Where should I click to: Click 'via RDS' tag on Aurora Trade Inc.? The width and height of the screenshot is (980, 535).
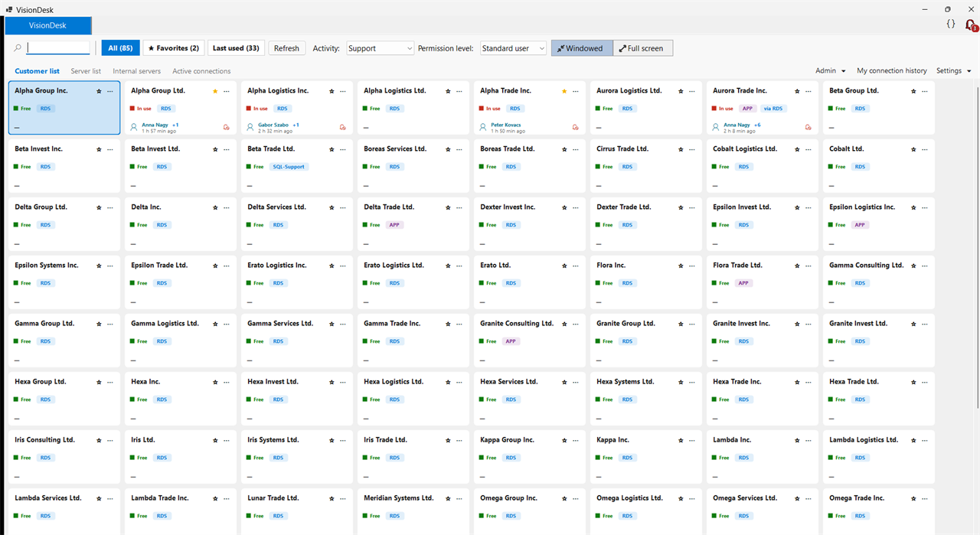(x=773, y=109)
